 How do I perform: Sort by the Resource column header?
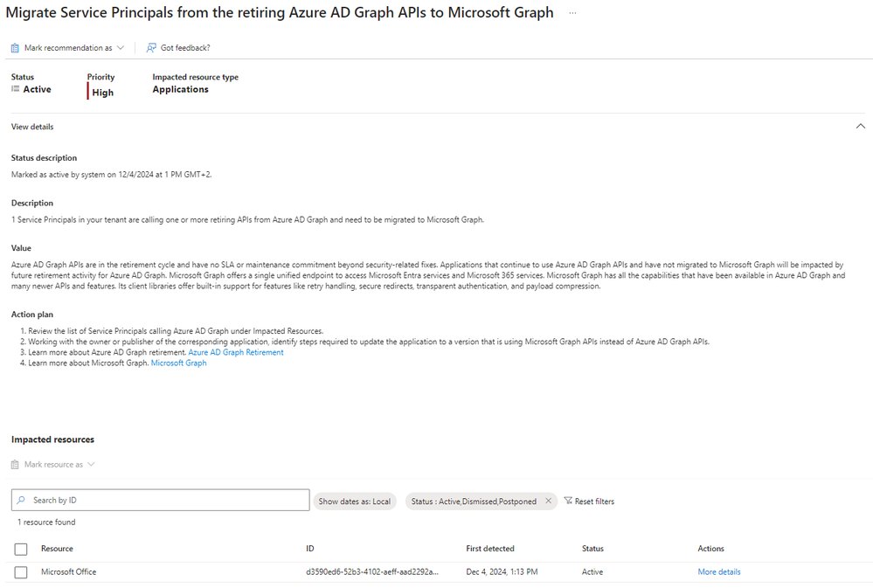point(57,549)
